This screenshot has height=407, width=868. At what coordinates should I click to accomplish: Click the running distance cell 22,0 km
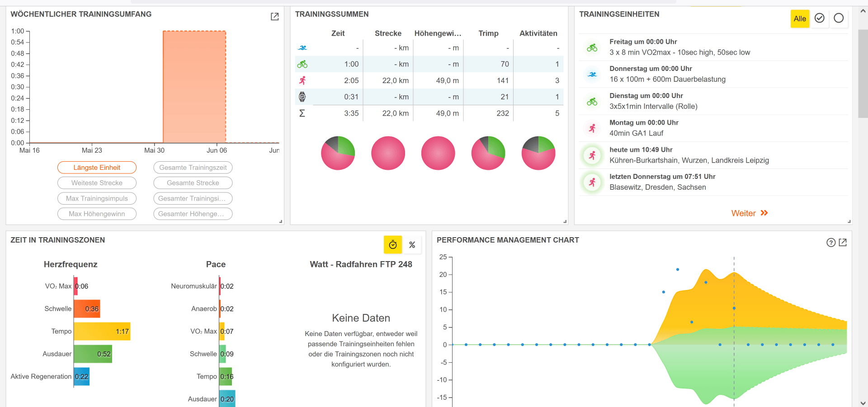(388, 80)
